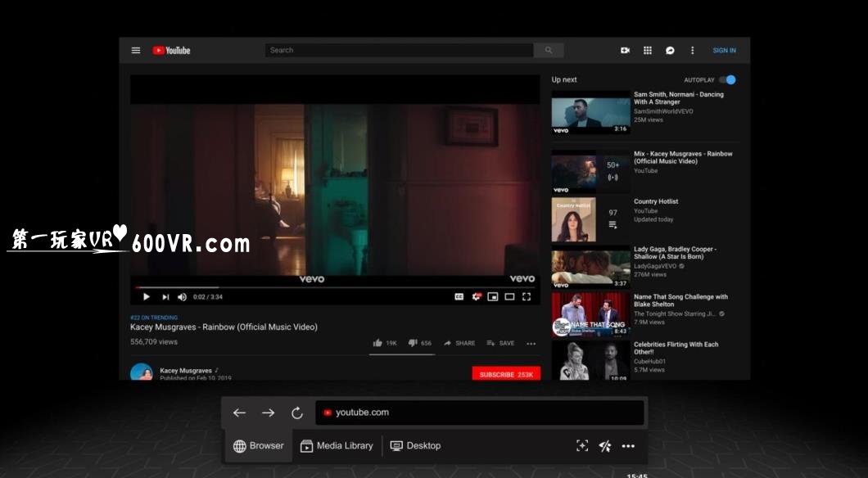The image size is (868, 478).
Task: Switch to the Desktop tab
Action: [x=415, y=446]
